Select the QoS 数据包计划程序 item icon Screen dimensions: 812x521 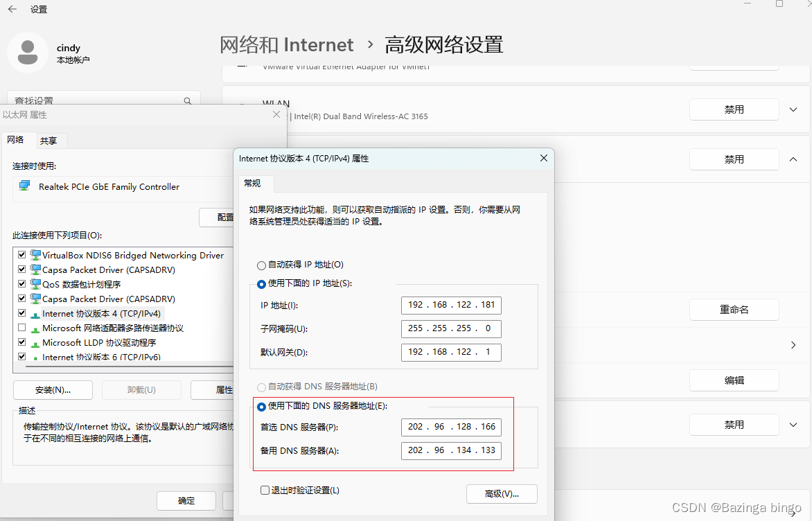[35, 284]
